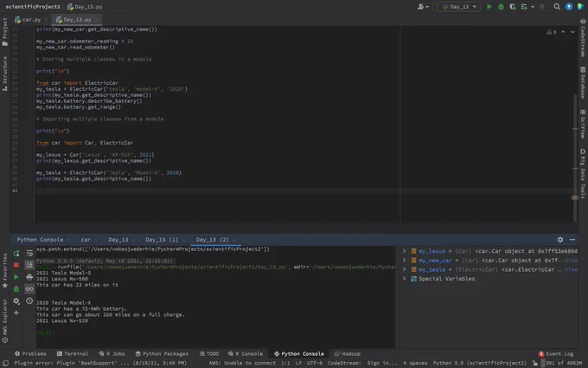Screen dimensions: 588x368
Task: Expand the my_lexus variable
Action: tap(404, 251)
